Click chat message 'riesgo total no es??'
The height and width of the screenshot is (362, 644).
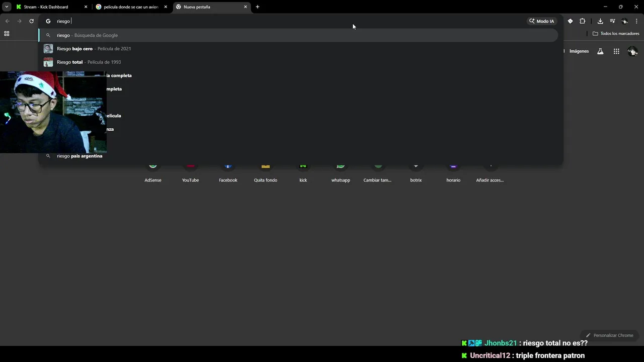click(555, 343)
